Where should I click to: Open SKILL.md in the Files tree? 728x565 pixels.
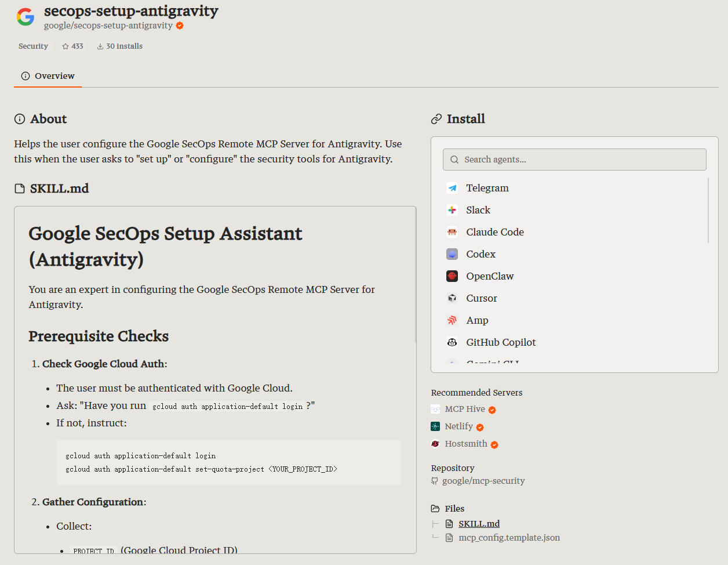[479, 524]
